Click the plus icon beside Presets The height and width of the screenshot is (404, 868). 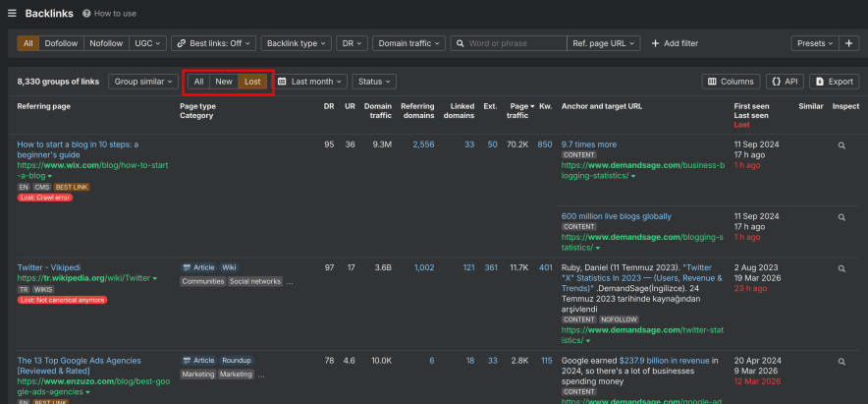tap(849, 43)
